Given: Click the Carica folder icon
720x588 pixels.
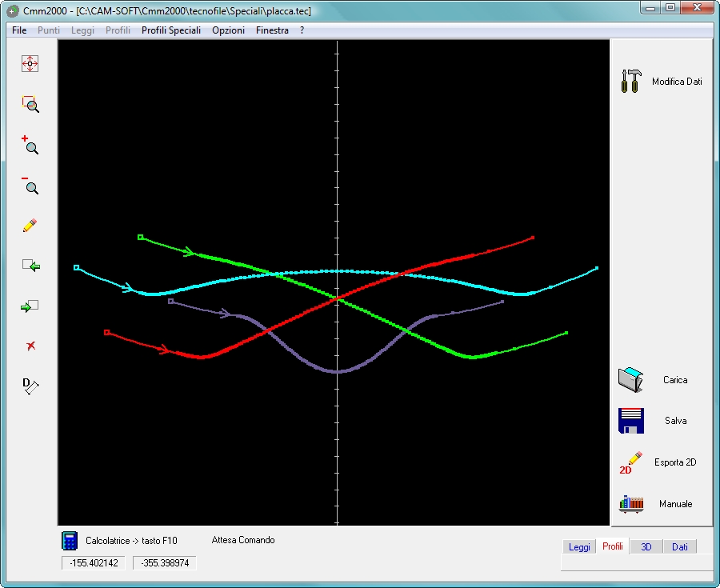Looking at the screenshot, I should (631, 380).
